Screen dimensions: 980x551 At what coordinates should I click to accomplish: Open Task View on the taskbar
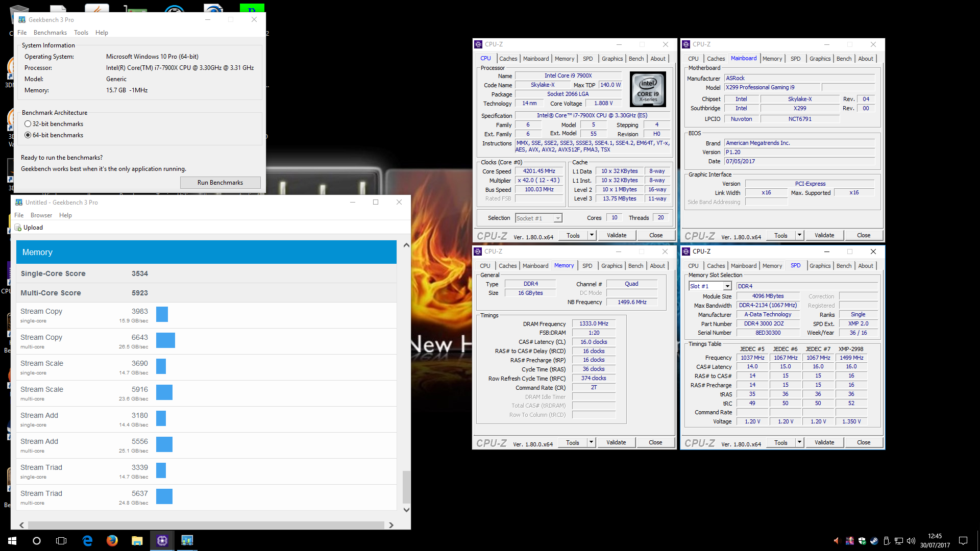[x=61, y=541]
